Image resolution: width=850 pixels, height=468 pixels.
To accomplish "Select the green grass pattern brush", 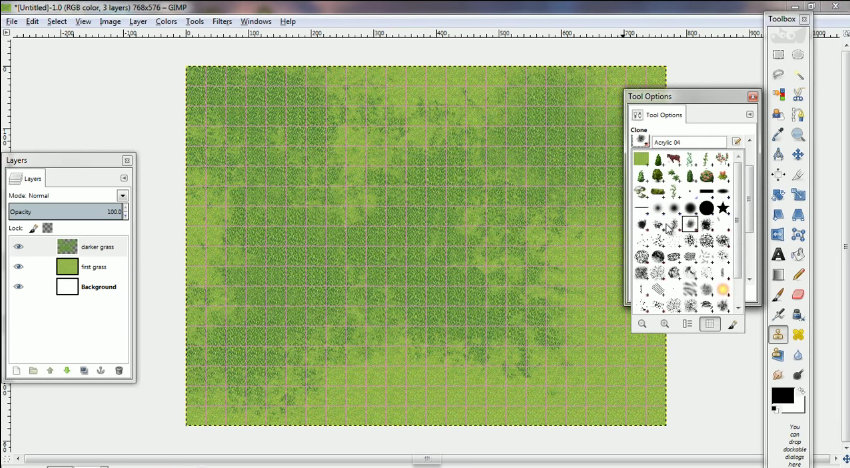I will 641,159.
